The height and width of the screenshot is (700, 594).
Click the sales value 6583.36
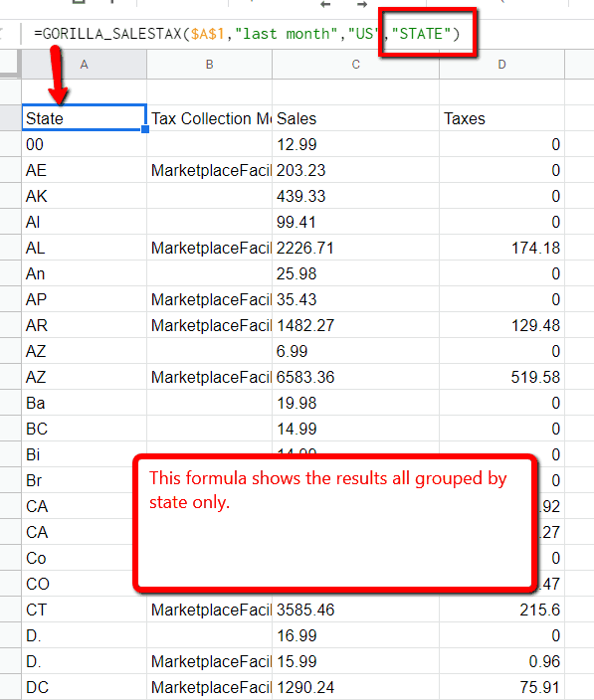[355, 377]
